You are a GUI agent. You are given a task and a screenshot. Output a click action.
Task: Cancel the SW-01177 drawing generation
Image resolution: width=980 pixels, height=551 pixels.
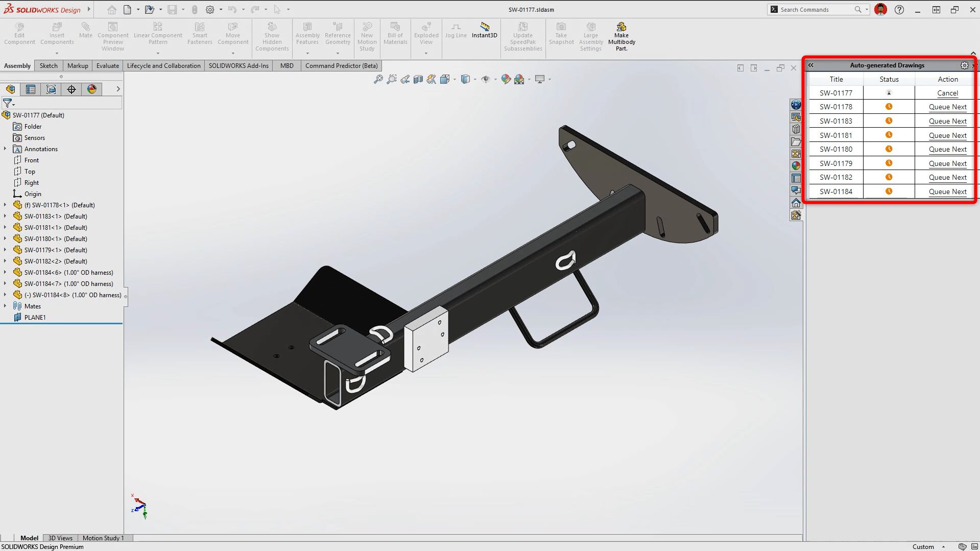pos(947,93)
